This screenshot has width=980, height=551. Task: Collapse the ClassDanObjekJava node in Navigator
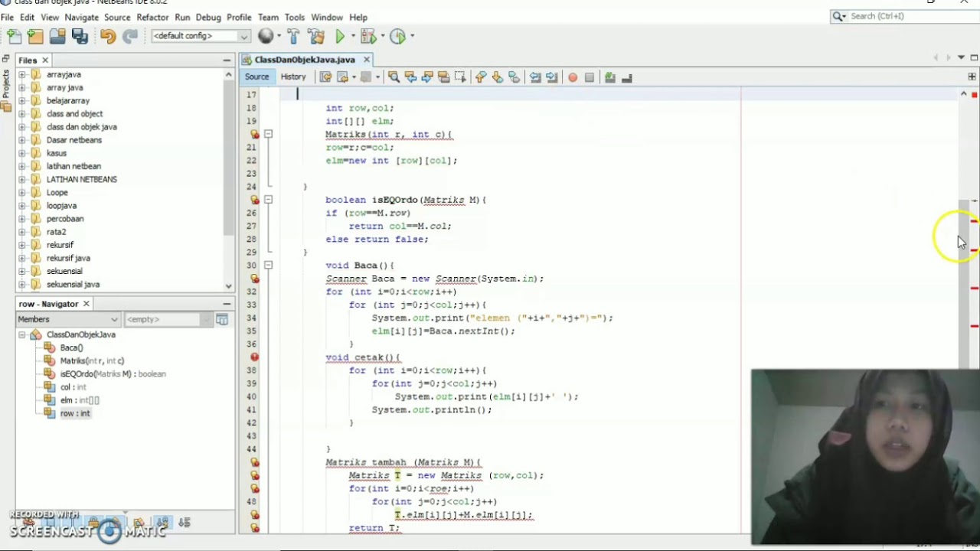pos(22,334)
